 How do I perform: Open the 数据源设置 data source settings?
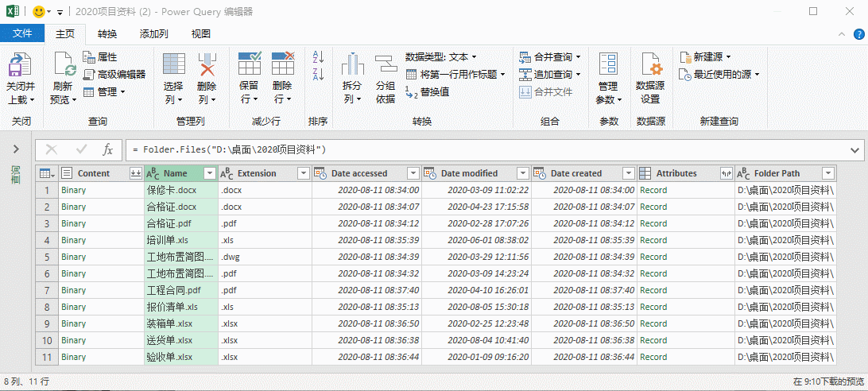coord(650,67)
